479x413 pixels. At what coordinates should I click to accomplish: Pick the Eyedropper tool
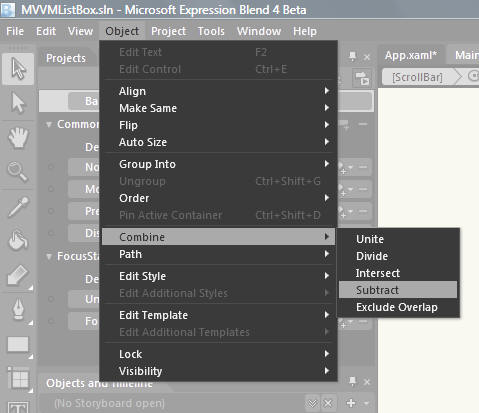coord(18,207)
